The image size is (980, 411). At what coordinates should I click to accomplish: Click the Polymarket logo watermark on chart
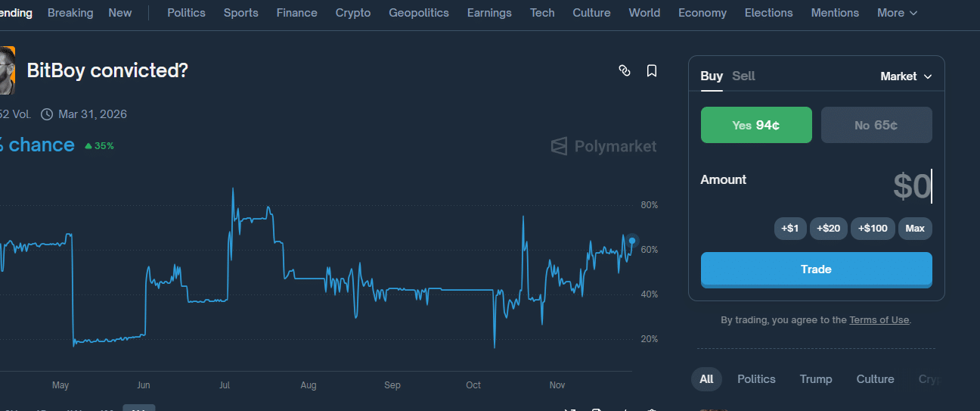(603, 146)
